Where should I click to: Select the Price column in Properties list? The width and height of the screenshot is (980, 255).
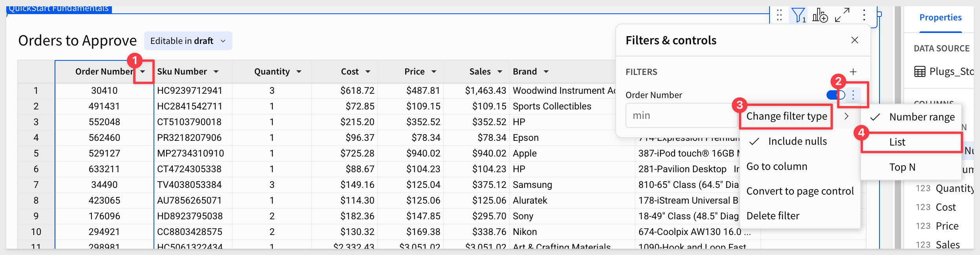[x=947, y=226]
